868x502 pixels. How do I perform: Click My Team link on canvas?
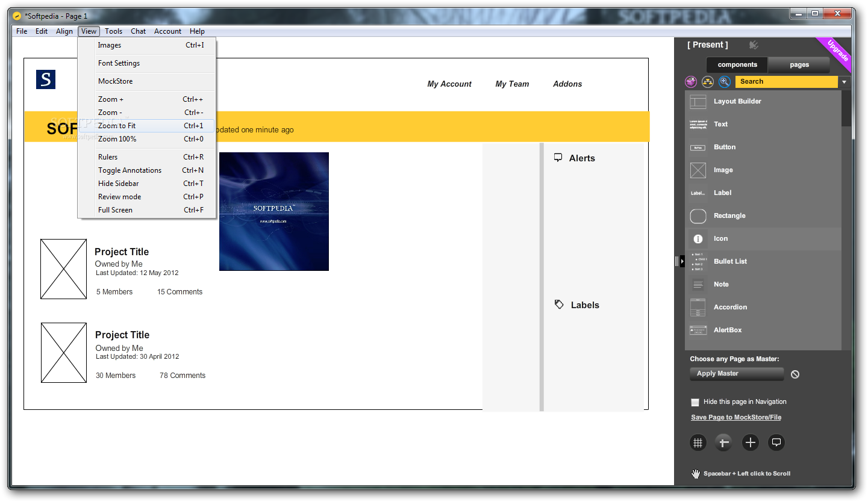pyautogui.click(x=512, y=84)
